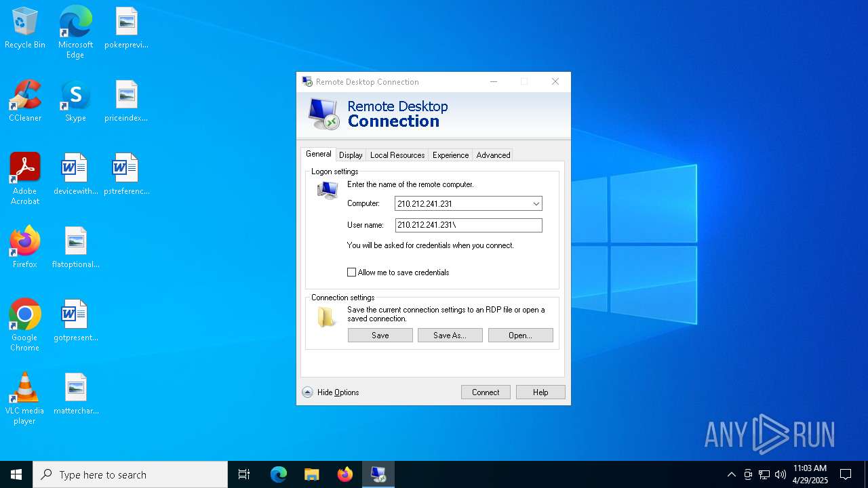Expand the Computer dropdown list
This screenshot has height=488, width=868.
pyautogui.click(x=536, y=203)
